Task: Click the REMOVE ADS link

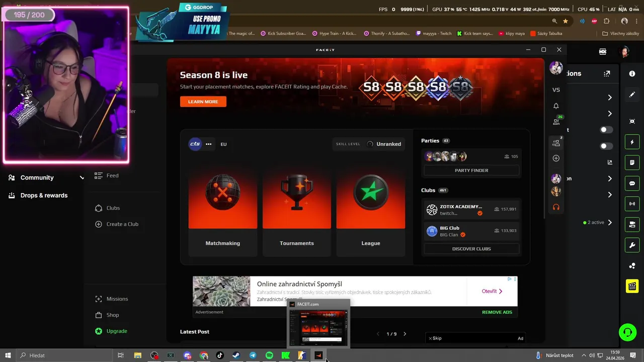Action: tap(497, 312)
